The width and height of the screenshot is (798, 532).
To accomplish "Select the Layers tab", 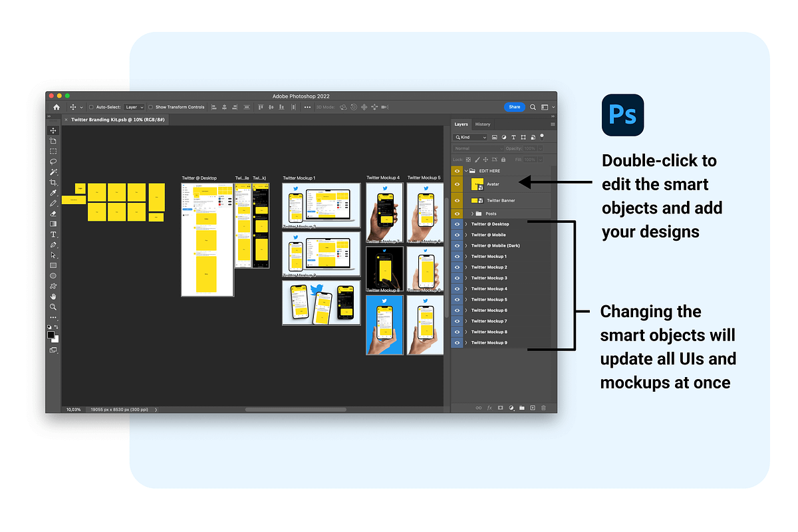I will pos(461,124).
